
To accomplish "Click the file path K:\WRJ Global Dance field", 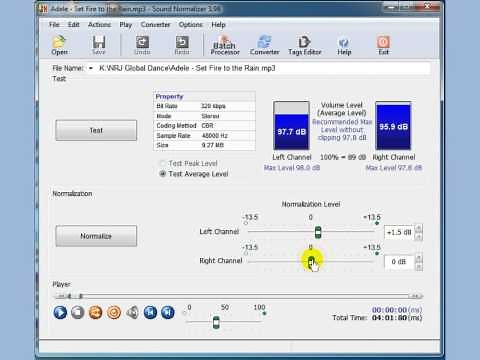I will pyautogui.click(x=263, y=68).
